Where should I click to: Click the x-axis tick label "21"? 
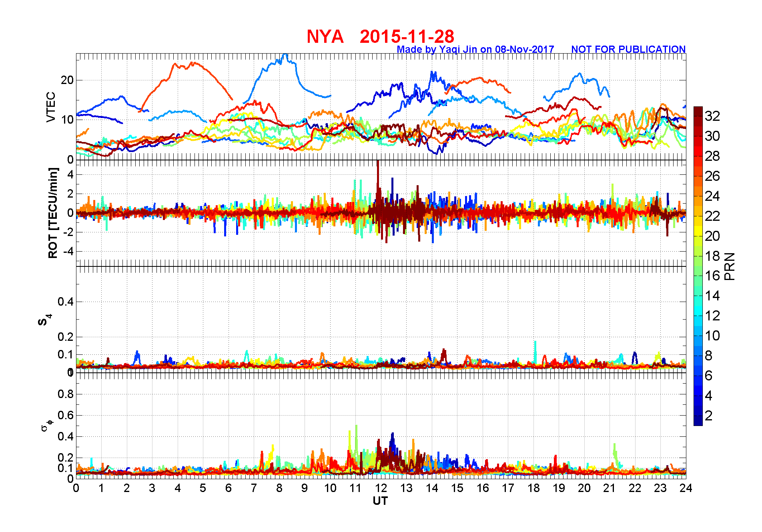(x=610, y=488)
